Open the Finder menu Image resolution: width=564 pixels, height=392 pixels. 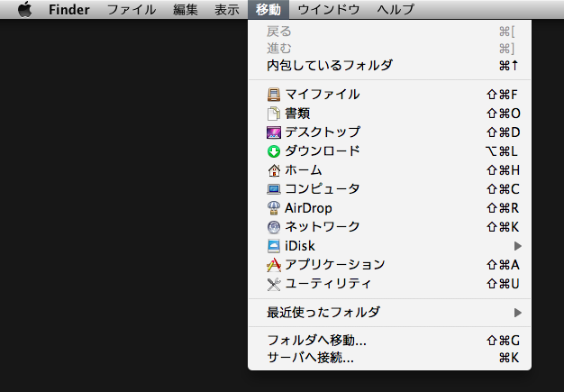[69, 9]
